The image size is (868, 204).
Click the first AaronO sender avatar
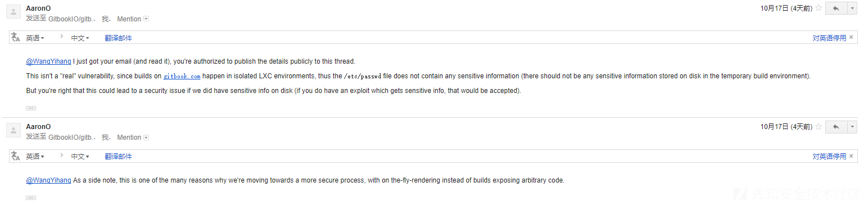(13, 12)
